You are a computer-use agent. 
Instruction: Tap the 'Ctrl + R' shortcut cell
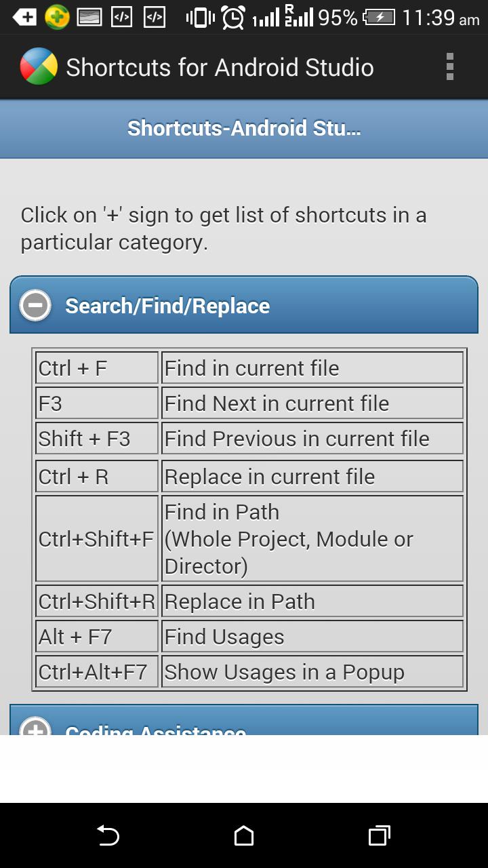click(x=97, y=477)
